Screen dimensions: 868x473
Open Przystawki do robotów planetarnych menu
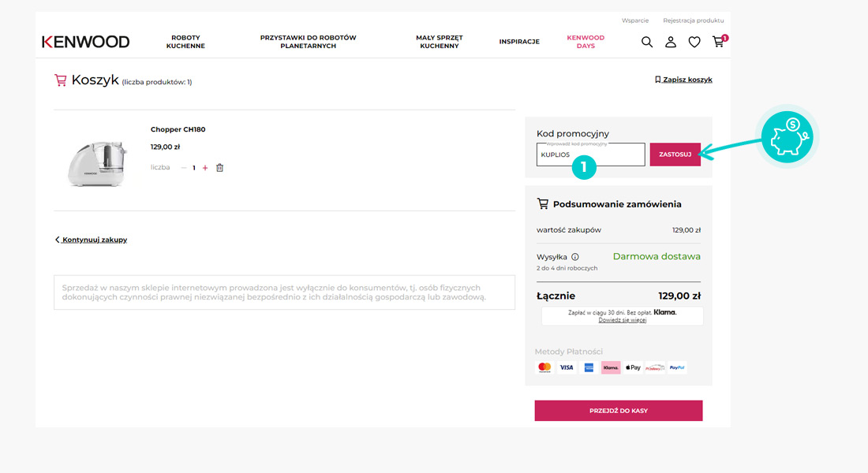pos(309,42)
